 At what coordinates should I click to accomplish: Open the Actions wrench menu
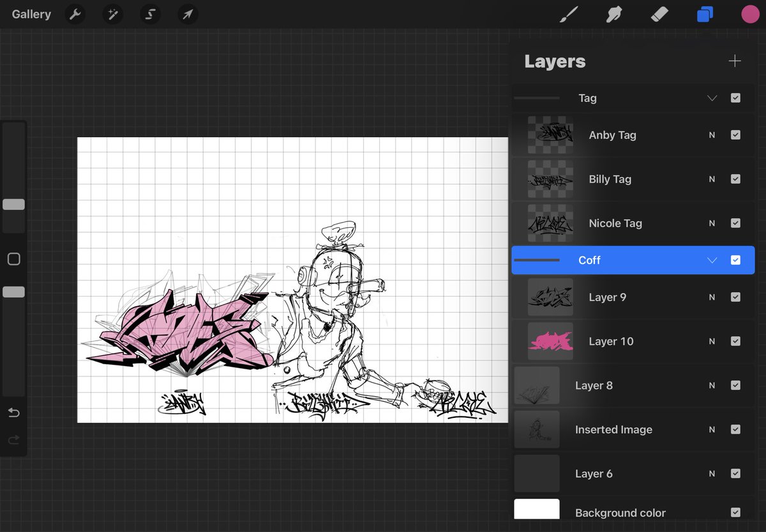click(x=75, y=14)
